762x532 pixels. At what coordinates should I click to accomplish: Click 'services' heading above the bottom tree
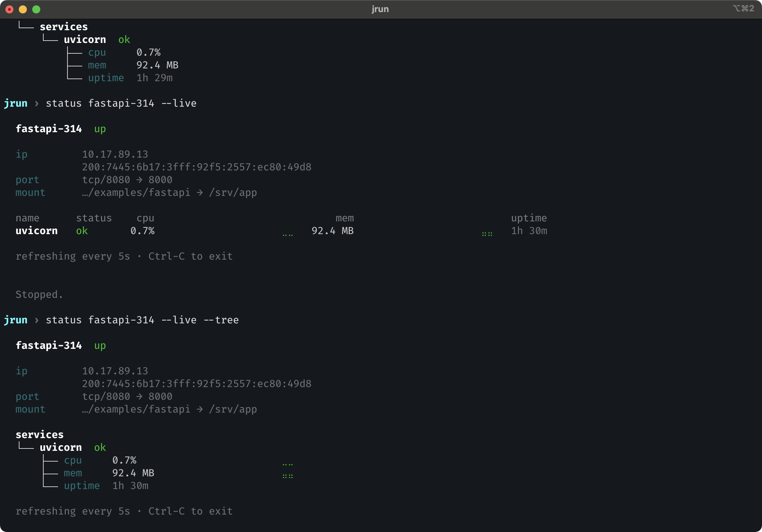[40, 435]
